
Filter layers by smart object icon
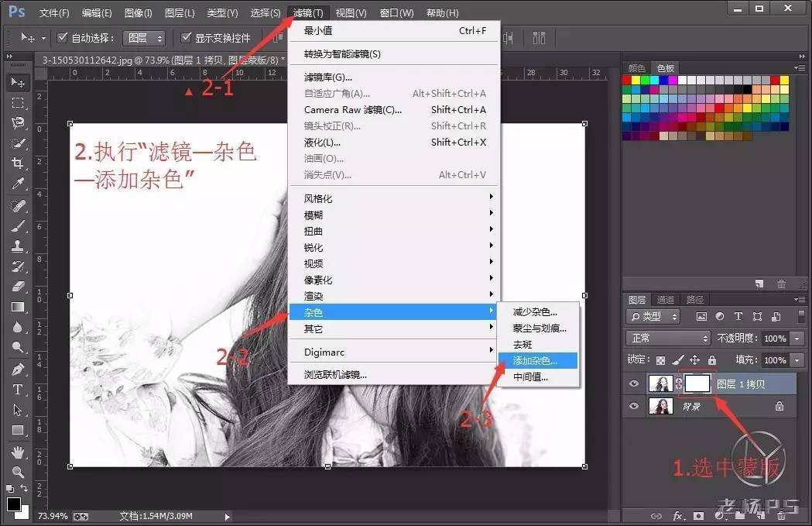776,316
